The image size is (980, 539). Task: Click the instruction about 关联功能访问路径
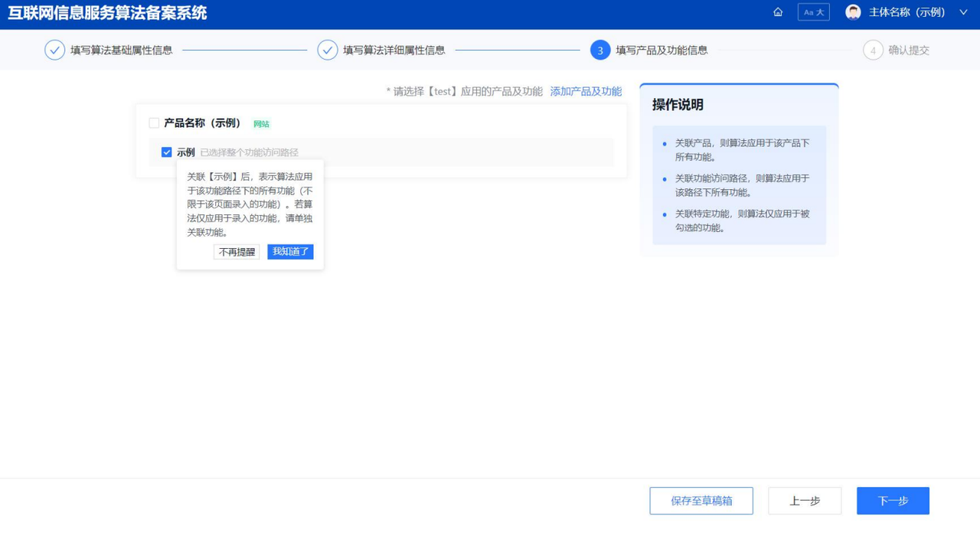pyautogui.click(x=742, y=185)
